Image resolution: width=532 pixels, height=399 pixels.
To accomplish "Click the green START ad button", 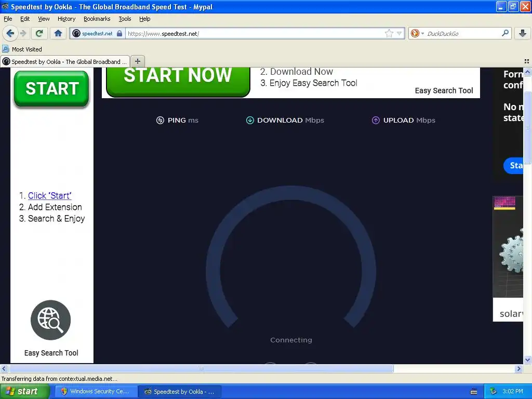I will pyautogui.click(x=51, y=89).
